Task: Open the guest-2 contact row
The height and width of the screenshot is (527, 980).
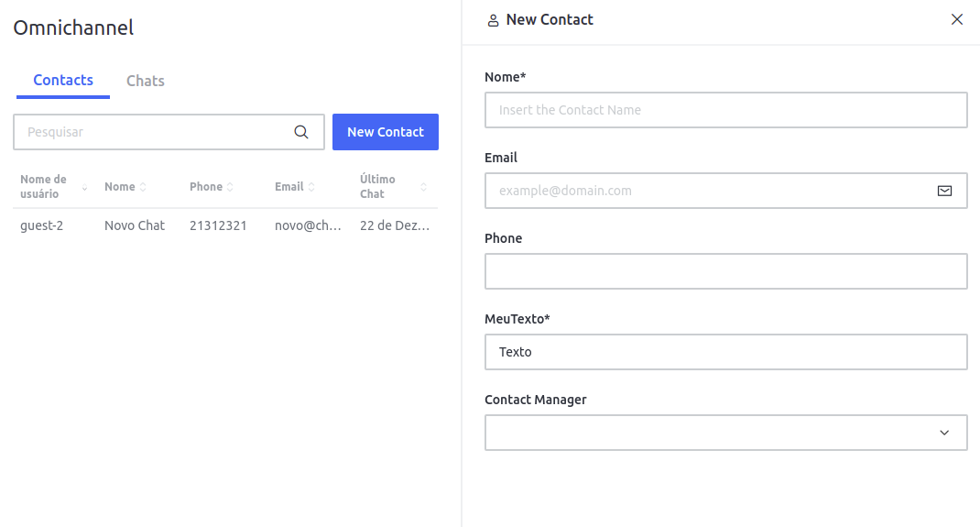Action: pos(42,225)
